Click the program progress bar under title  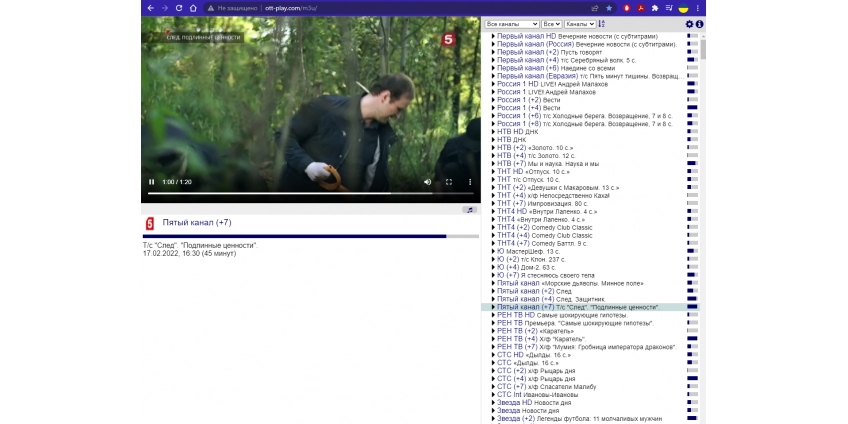click(x=310, y=236)
